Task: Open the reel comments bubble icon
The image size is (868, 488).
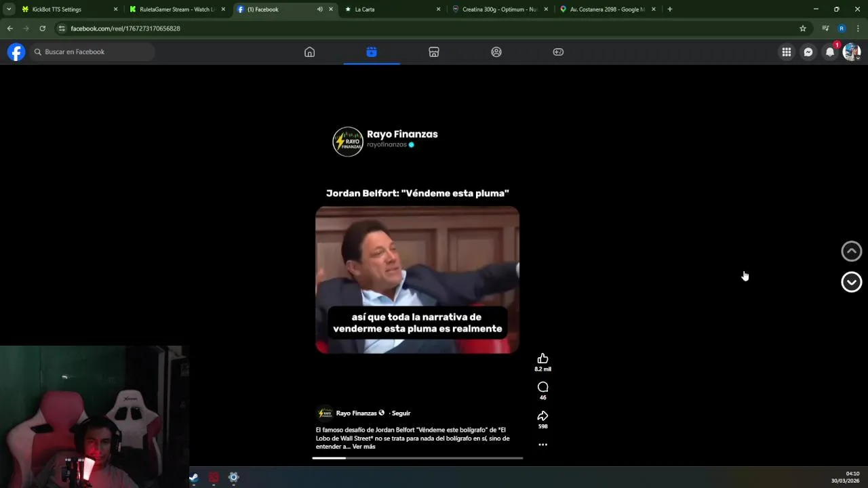Action: pos(542,387)
